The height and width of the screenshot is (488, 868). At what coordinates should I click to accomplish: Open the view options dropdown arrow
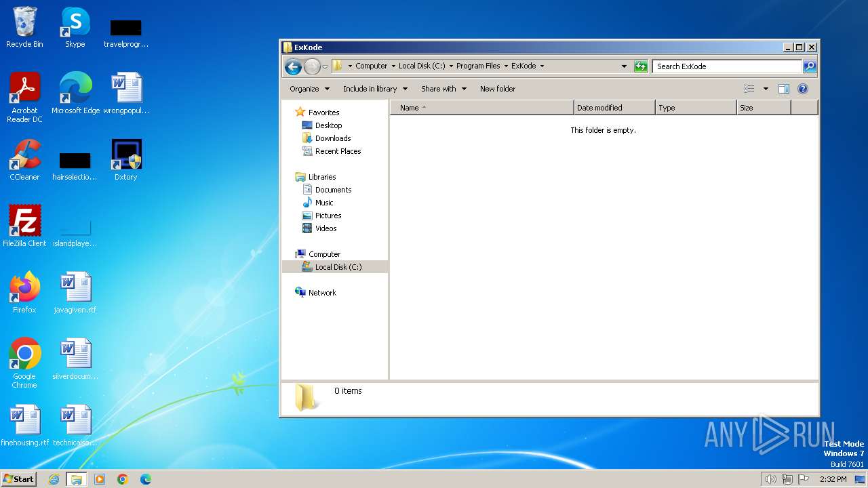tap(766, 89)
